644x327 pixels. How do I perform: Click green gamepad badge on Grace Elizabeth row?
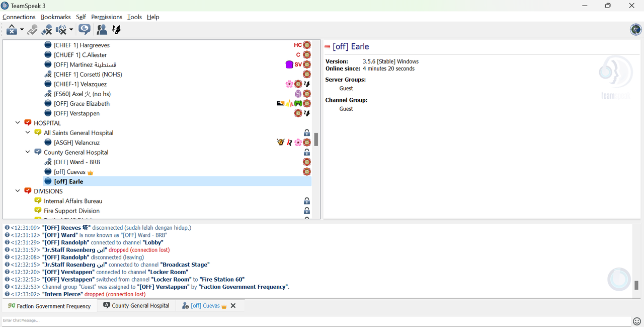coord(298,103)
